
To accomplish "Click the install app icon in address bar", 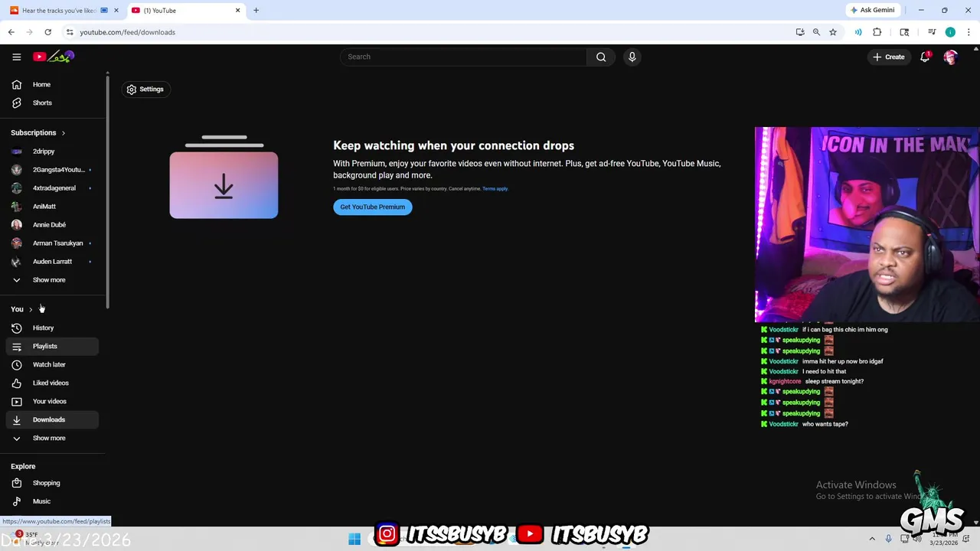I will pyautogui.click(x=800, y=32).
